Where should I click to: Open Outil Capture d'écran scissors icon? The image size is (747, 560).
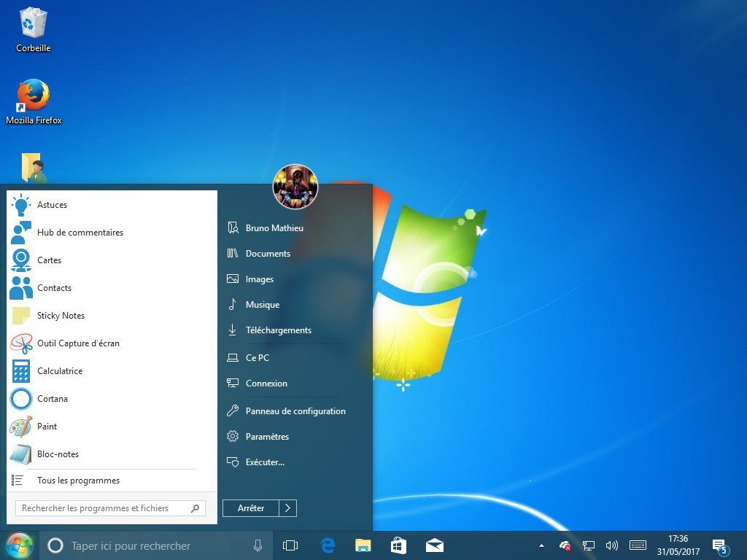pyautogui.click(x=21, y=343)
